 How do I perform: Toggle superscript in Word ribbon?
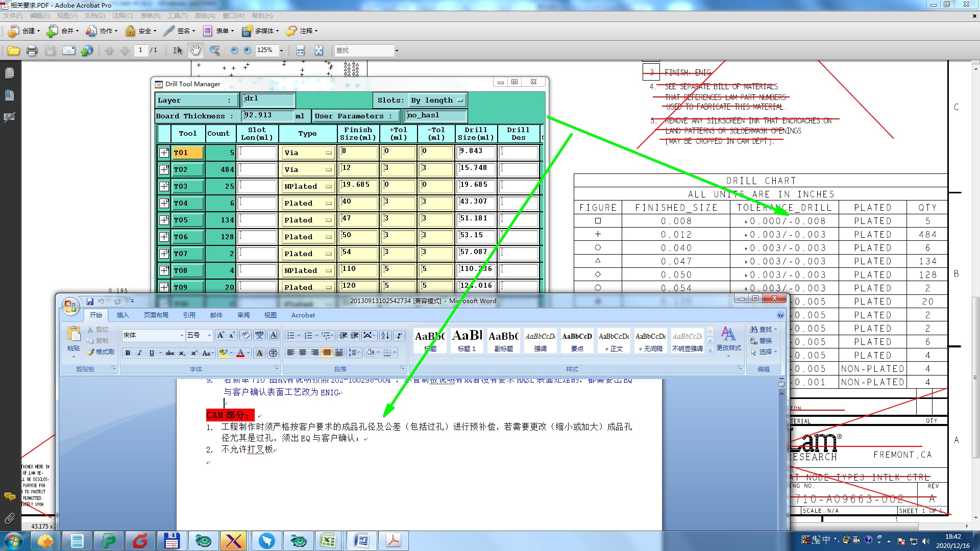[194, 353]
